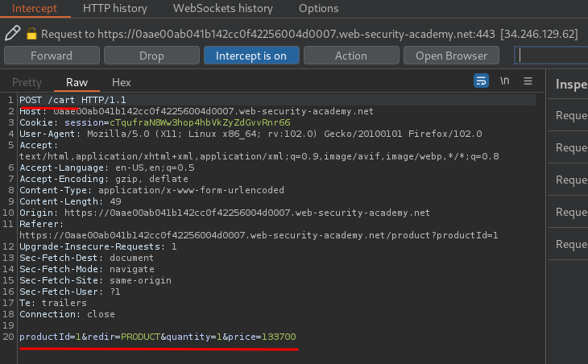The image size is (588, 364).
Task: Select the Hex view tab
Action: (121, 82)
